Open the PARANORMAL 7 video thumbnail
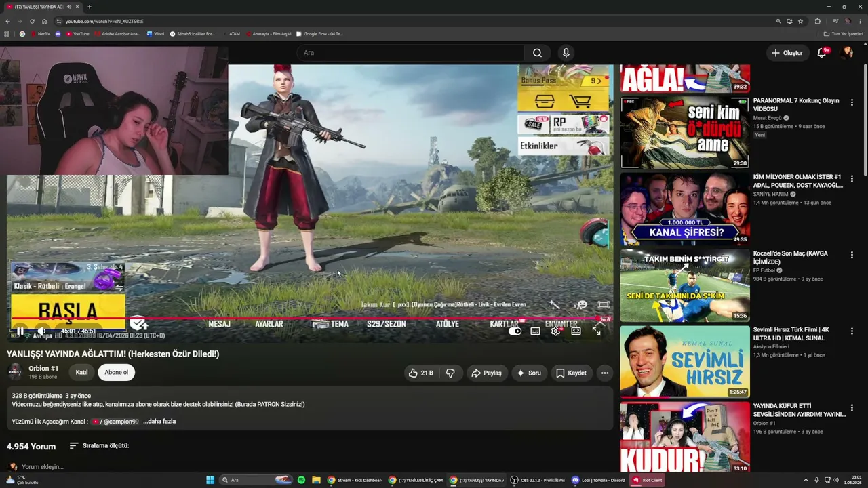The width and height of the screenshot is (868, 488). tap(685, 132)
